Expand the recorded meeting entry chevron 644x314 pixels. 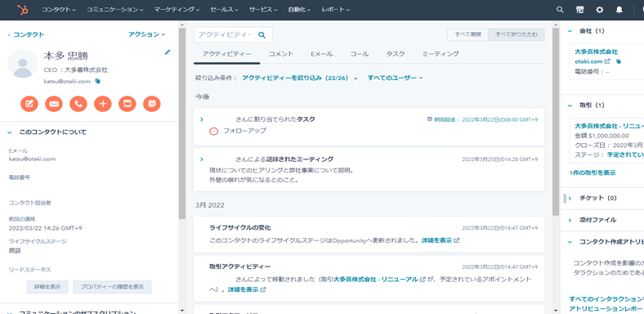(x=201, y=159)
